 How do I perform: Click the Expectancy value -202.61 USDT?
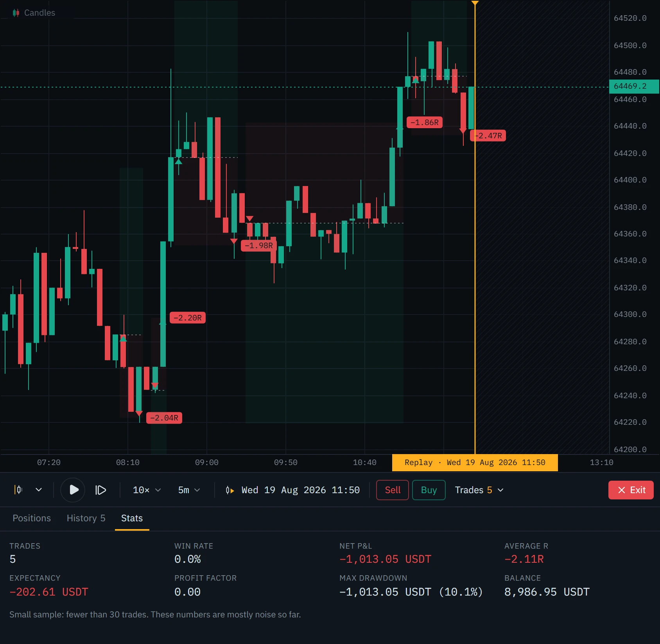coord(49,592)
